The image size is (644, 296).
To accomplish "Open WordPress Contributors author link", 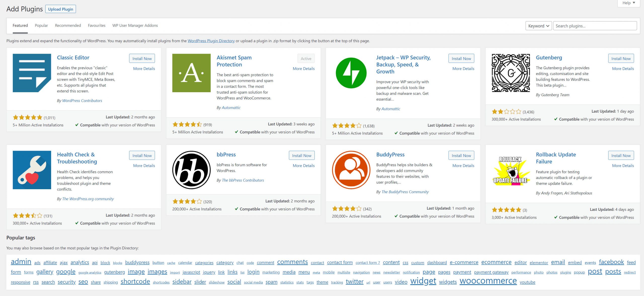I will tap(82, 101).
